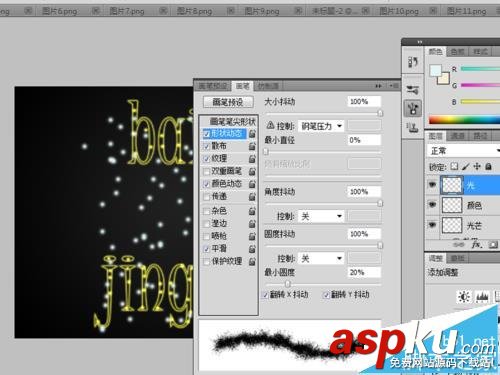The height and width of the screenshot is (375, 500).
Task: Switch to the 画笔预设 panel tab
Action: (x=213, y=86)
